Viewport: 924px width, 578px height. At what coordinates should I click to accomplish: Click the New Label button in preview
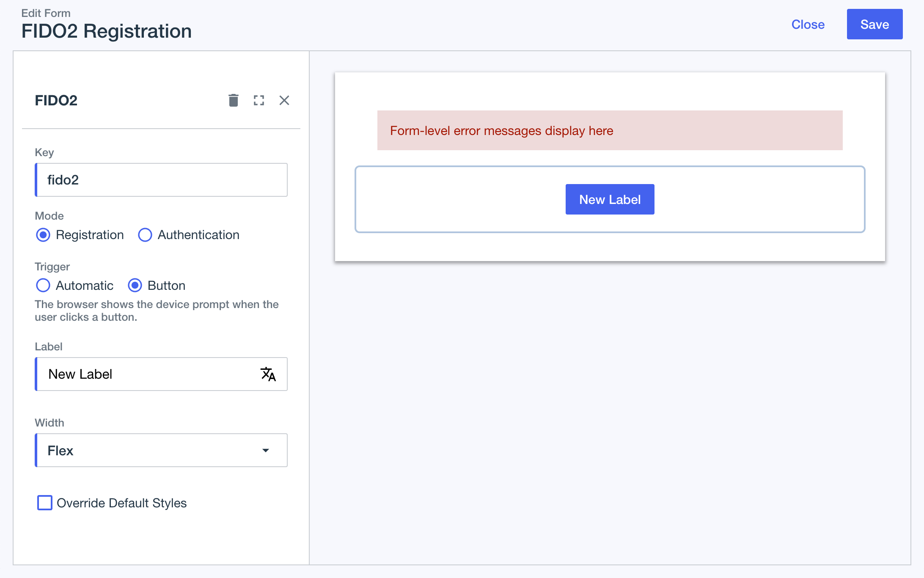tap(610, 199)
